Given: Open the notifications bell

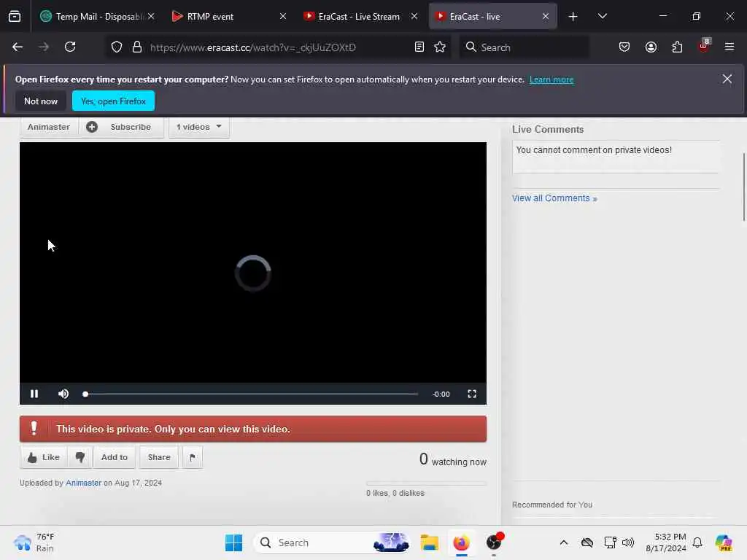Looking at the screenshot, I should coord(697,542).
